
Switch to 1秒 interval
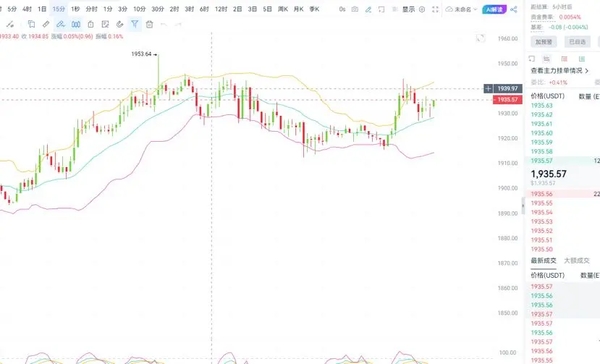(x=75, y=9)
